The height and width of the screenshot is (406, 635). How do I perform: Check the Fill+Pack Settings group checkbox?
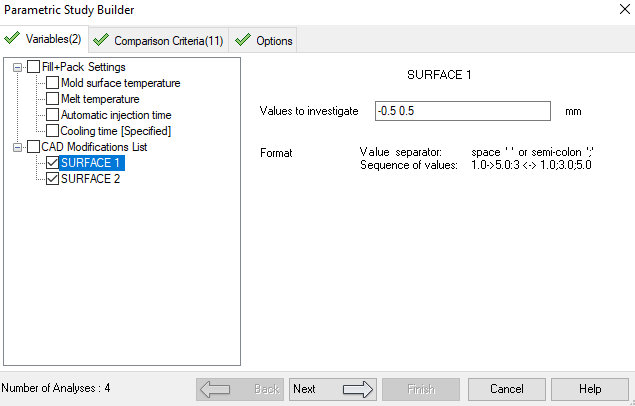(34, 67)
